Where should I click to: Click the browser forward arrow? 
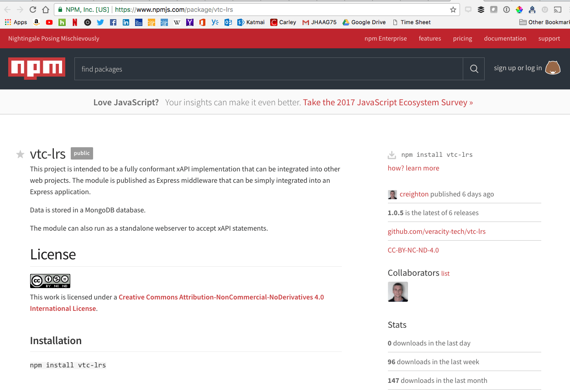pos(20,10)
